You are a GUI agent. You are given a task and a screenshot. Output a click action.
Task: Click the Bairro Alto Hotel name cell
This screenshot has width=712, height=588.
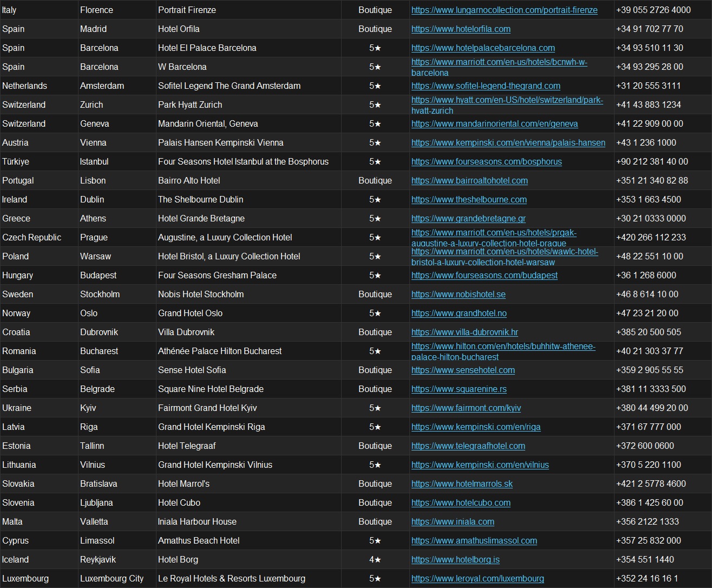tap(249, 180)
